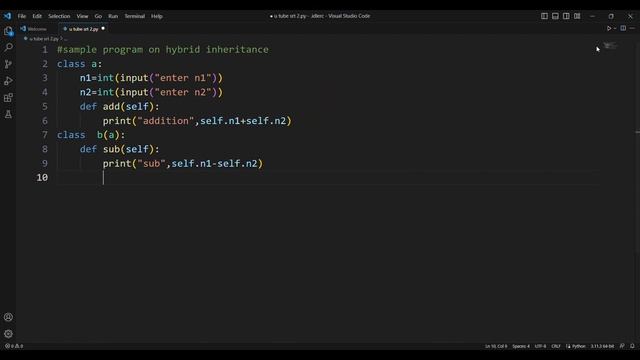Open the Testing flask view
This screenshot has width=640, height=360.
coord(8,114)
